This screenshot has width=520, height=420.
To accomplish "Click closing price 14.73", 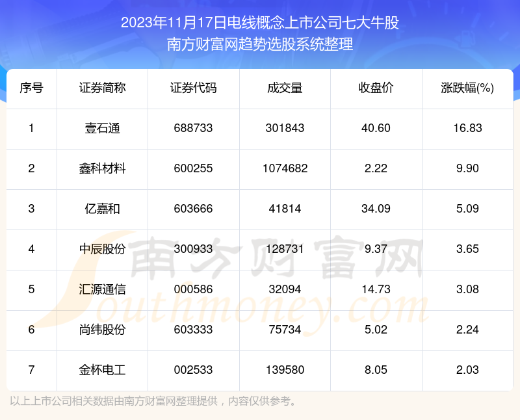I will (x=376, y=289).
